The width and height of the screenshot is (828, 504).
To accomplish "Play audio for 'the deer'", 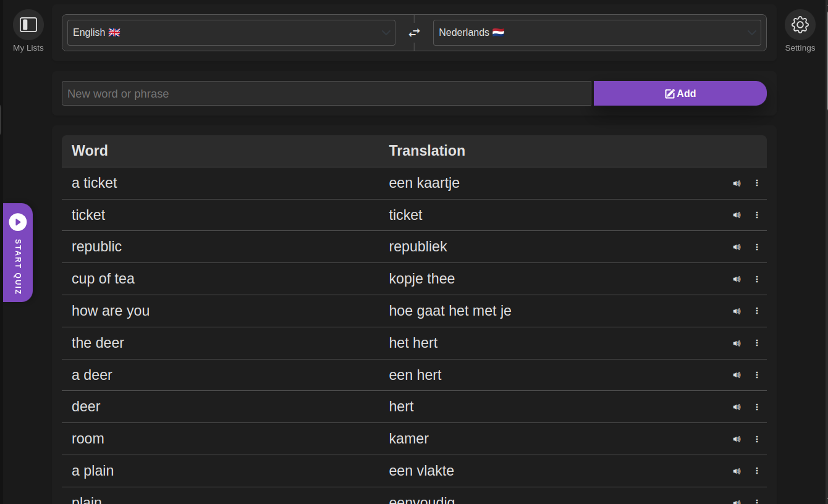I will 737,343.
